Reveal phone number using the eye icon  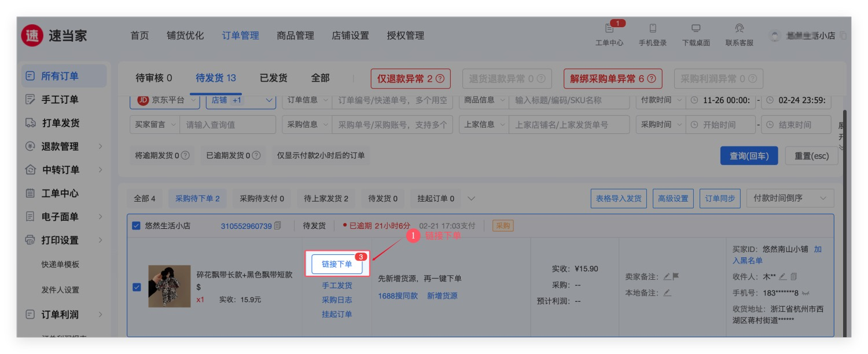(x=805, y=293)
